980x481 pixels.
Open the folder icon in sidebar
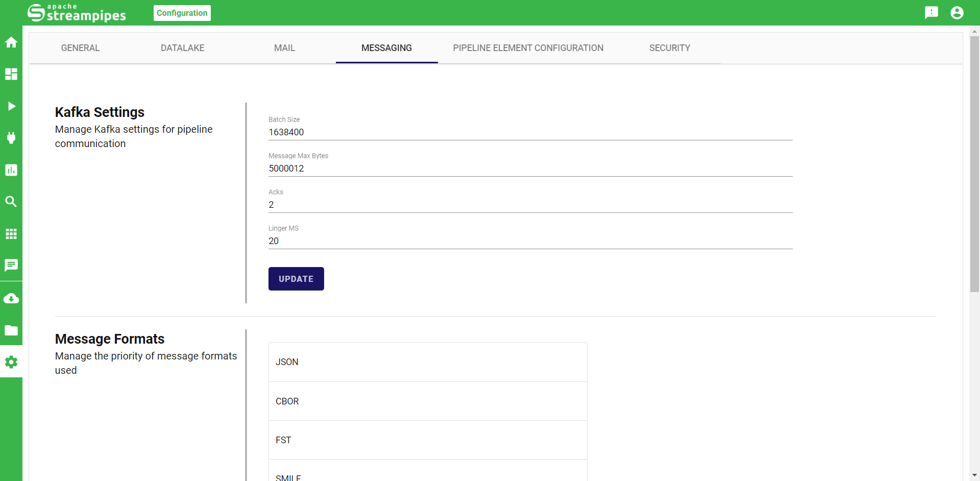pos(11,330)
